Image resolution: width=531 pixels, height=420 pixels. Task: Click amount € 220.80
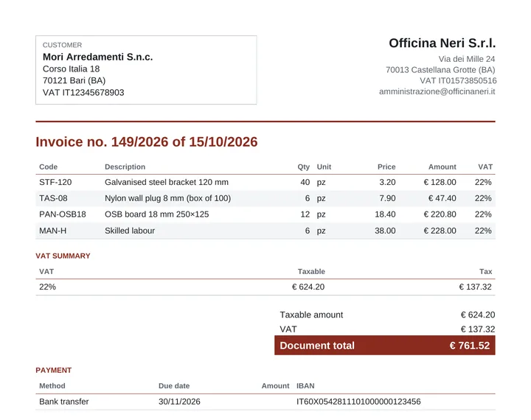440,214
